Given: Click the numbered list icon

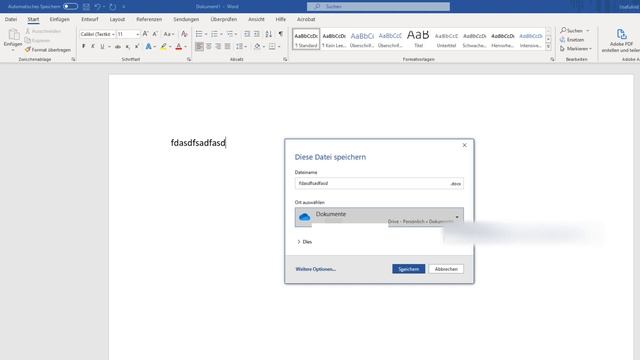Looking at the screenshot, I should click(x=214, y=34).
